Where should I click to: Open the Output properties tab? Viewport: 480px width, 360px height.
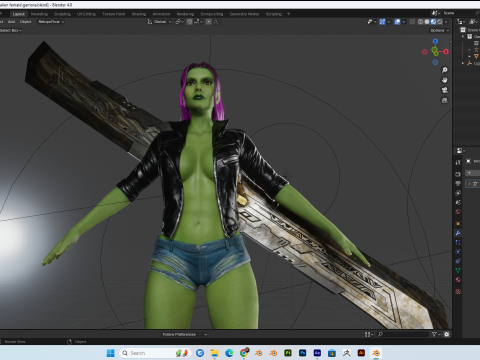[x=458, y=183]
